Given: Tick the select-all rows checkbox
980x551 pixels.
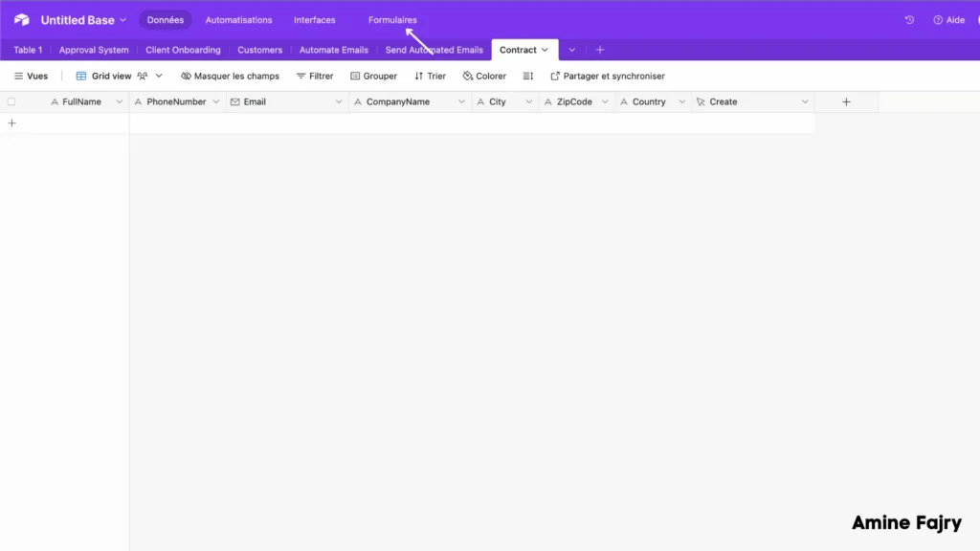Looking at the screenshot, I should tap(11, 101).
